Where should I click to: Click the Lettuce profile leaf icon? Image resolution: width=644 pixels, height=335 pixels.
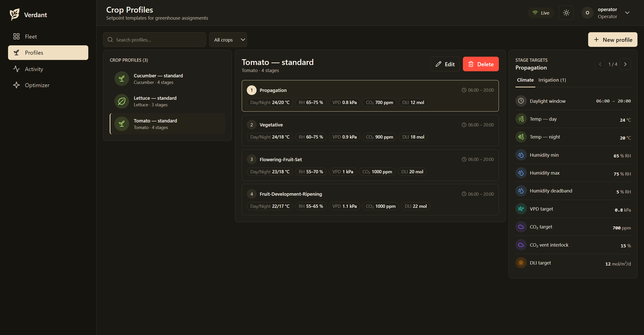pyautogui.click(x=122, y=101)
